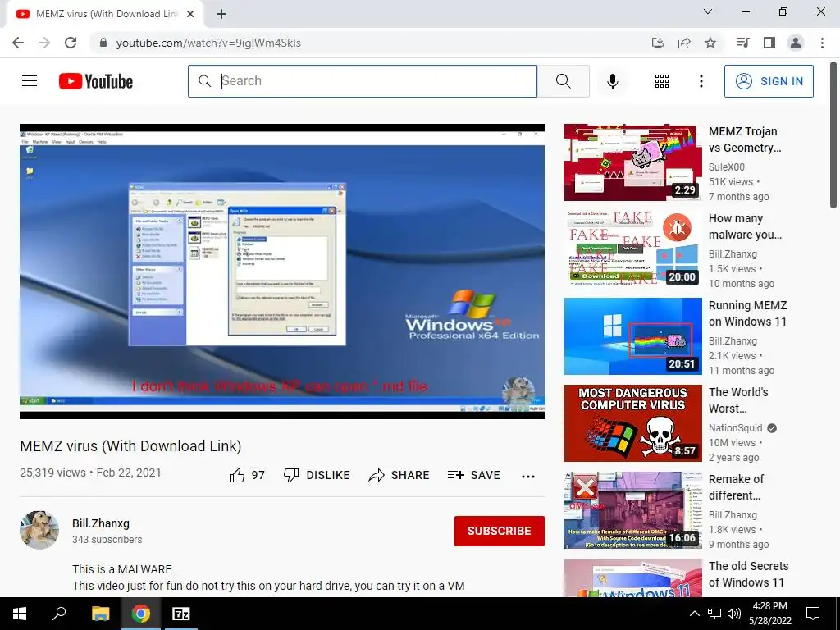Open the YouTube hamburger guide menu
Screen dimensions: 840x630
(30, 81)
